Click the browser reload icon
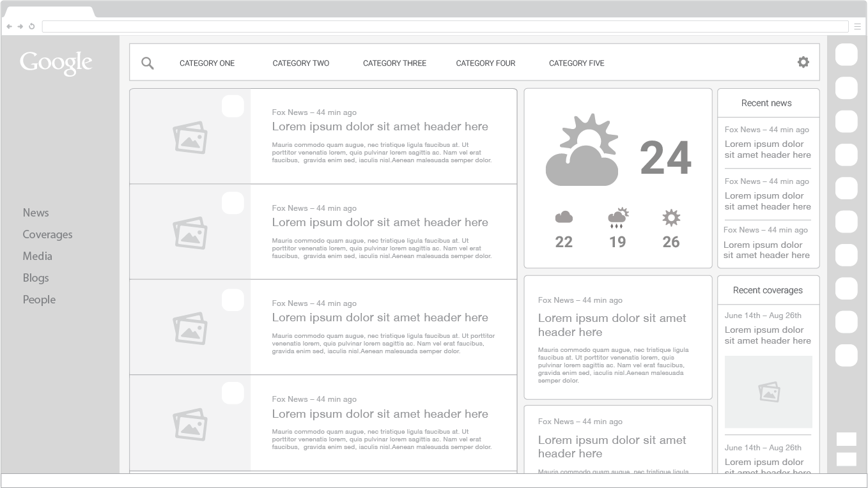The image size is (868, 488). point(31,27)
